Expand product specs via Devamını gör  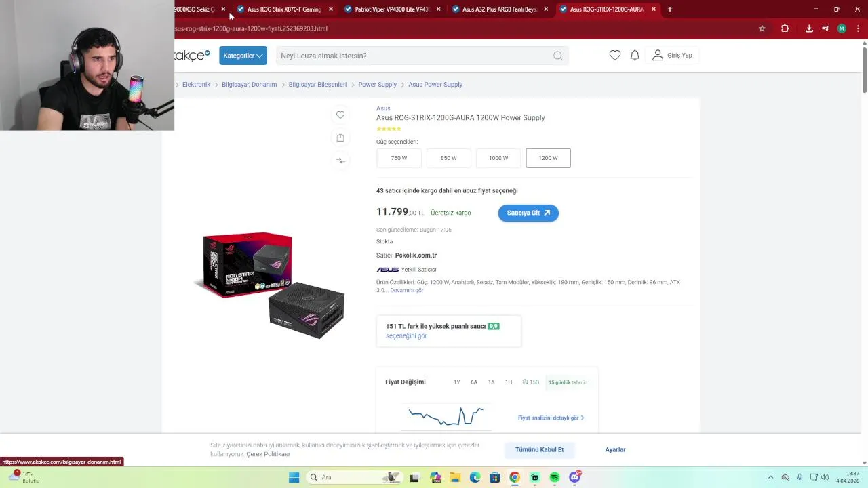(406, 291)
